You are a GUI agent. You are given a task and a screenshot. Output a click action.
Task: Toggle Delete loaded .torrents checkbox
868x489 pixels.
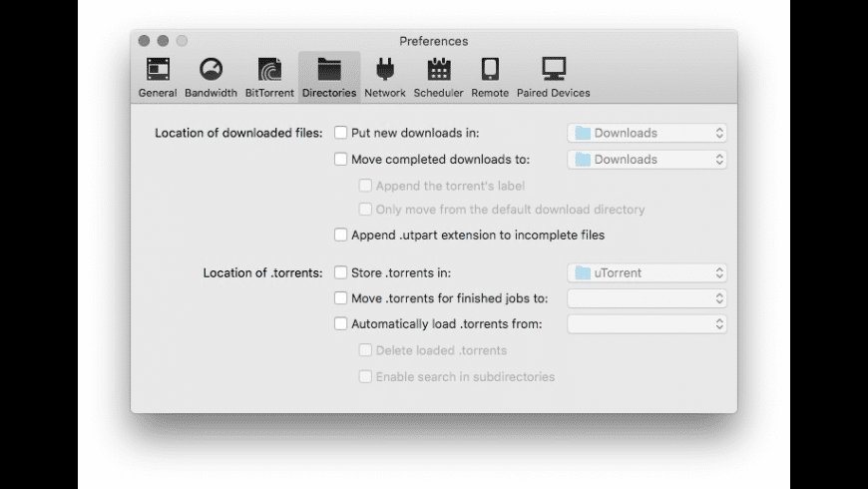(x=365, y=350)
